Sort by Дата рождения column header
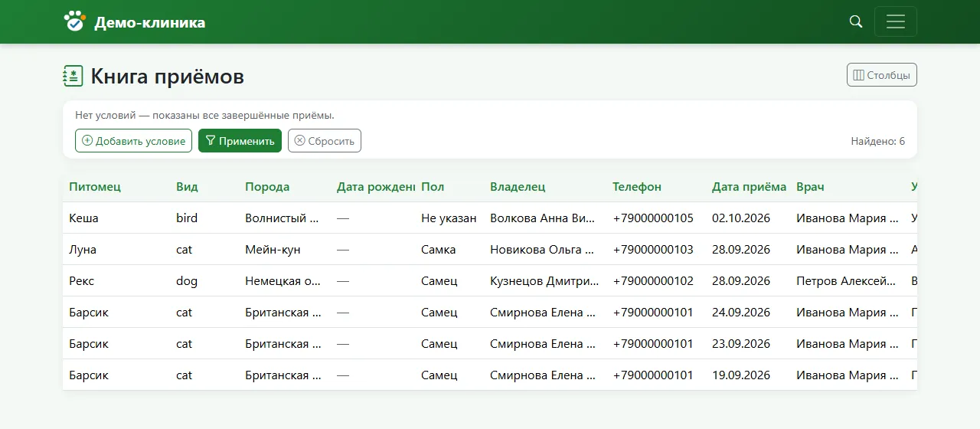980x429 pixels. (x=376, y=187)
